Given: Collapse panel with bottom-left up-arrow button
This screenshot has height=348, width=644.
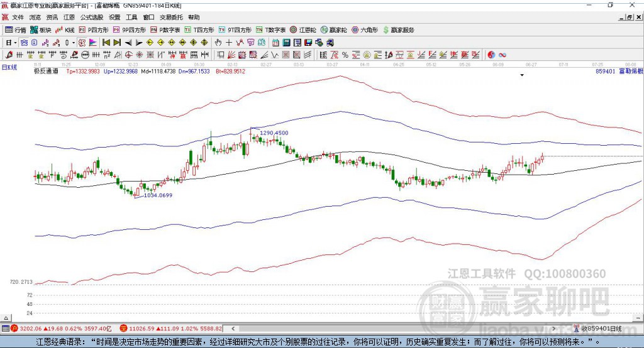Looking at the screenshot, I should click(6, 318).
